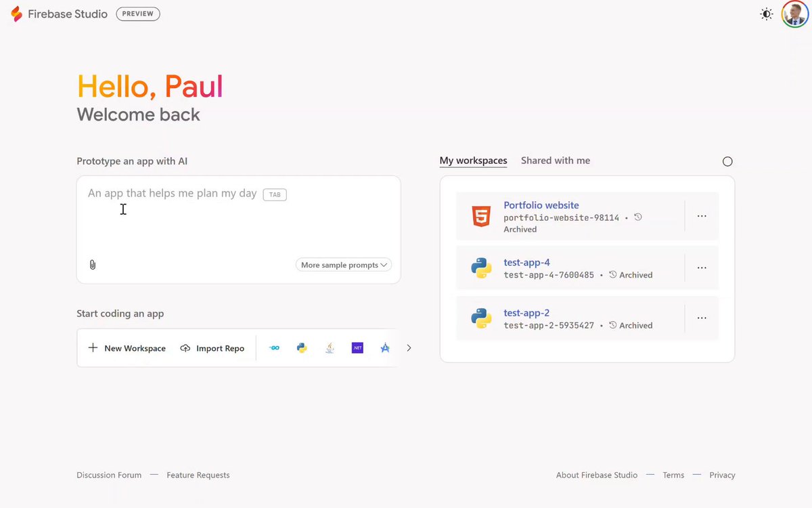
Task: Open options menu for test-app-4
Action: (x=702, y=268)
